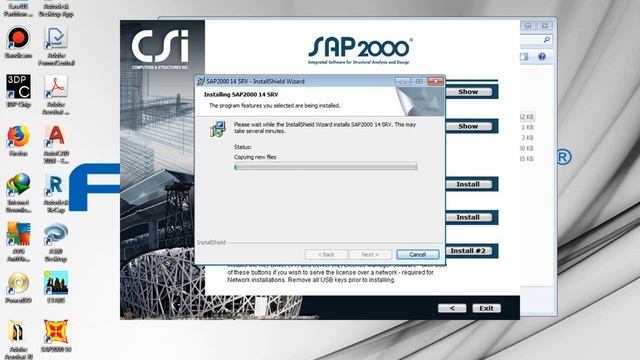Select the "3 KB" file size in Explorer

coord(527,138)
